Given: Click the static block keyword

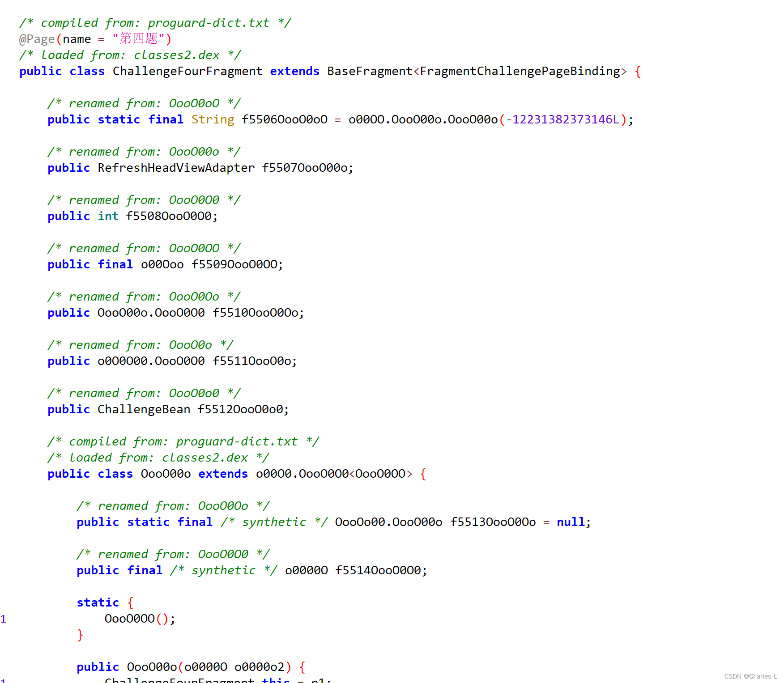Looking at the screenshot, I should (x=98, y=603).
